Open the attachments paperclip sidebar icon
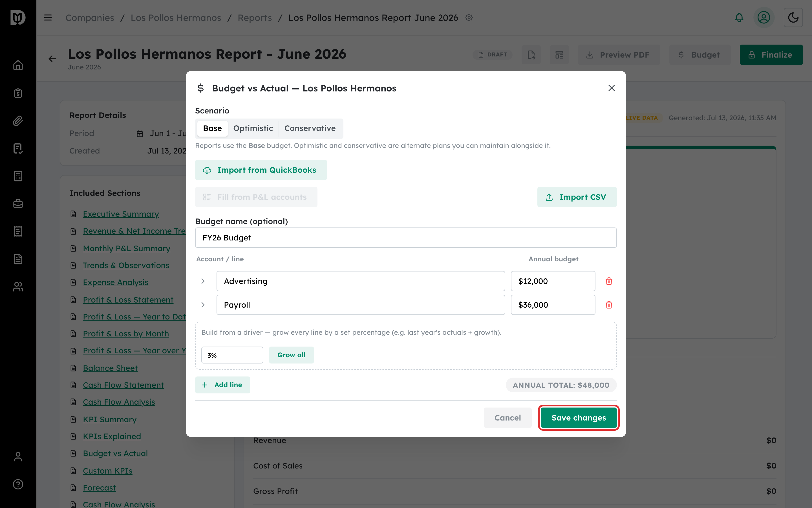Screen dimensions: 812x508 pyautogui.click(x=18, y=121)
